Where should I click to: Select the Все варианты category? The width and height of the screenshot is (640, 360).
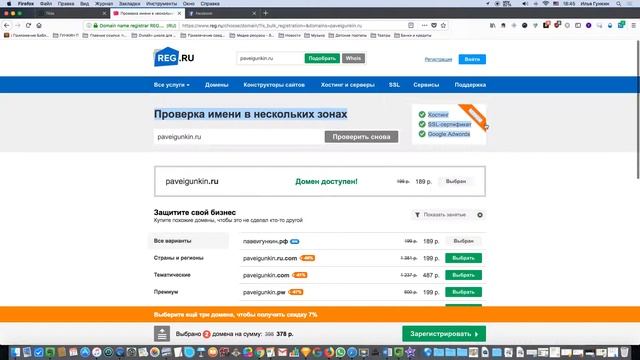(189, 241)
